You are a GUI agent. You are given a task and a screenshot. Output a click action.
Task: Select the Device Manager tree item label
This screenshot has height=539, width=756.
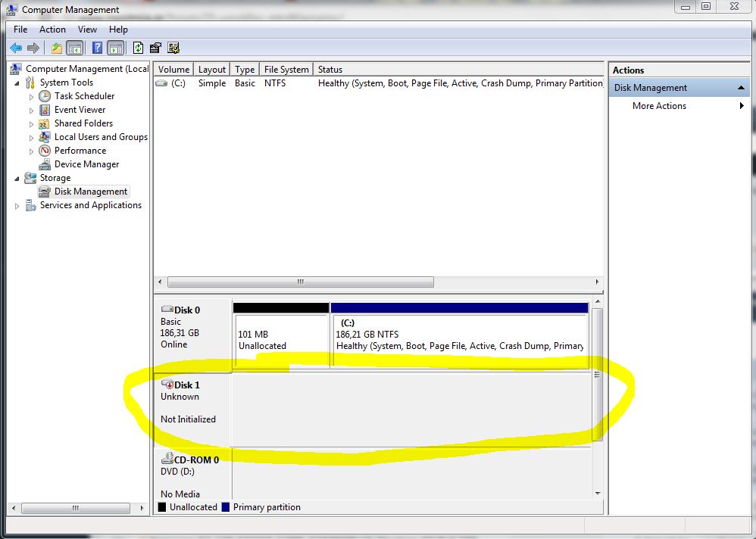[87, 164]
